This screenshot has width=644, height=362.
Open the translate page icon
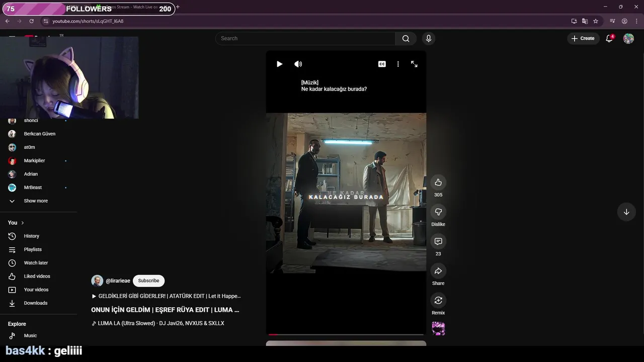585,21
